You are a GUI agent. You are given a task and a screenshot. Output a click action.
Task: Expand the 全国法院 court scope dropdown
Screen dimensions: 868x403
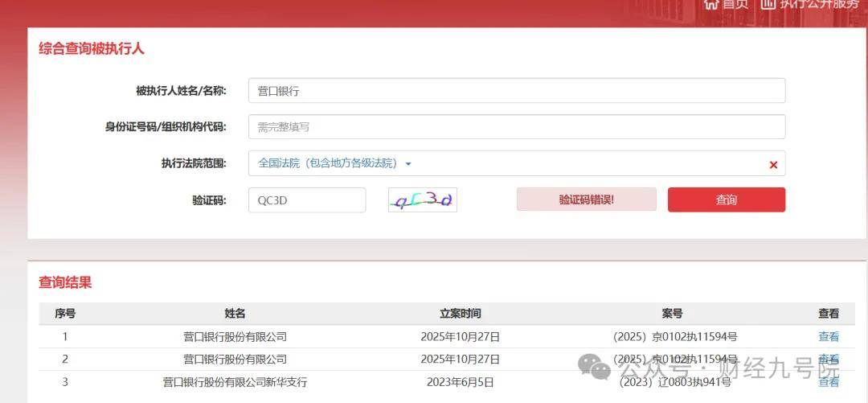(x=334, y=163)
